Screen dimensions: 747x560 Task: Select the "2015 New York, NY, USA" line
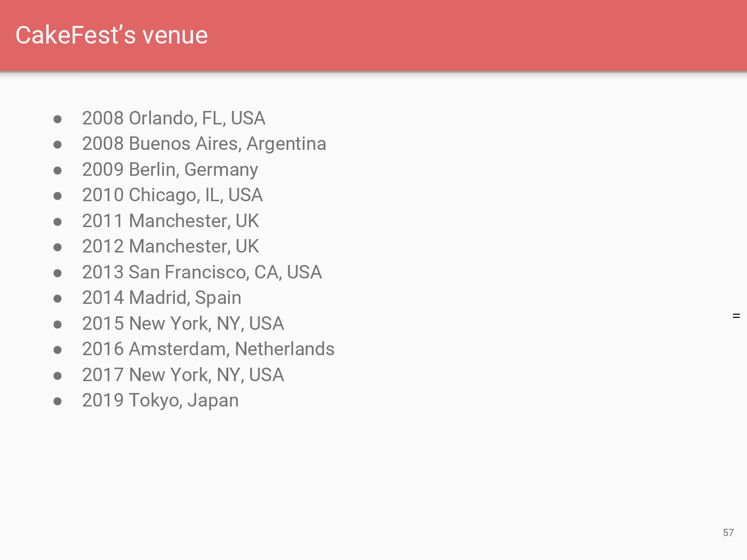coord(183,324)
